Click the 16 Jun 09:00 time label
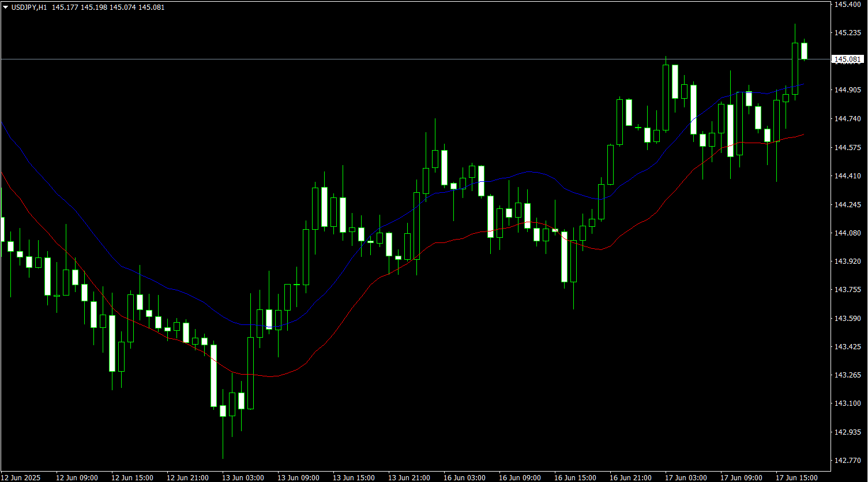The width and height of the screenshot is (868, 482). (520, 477)
